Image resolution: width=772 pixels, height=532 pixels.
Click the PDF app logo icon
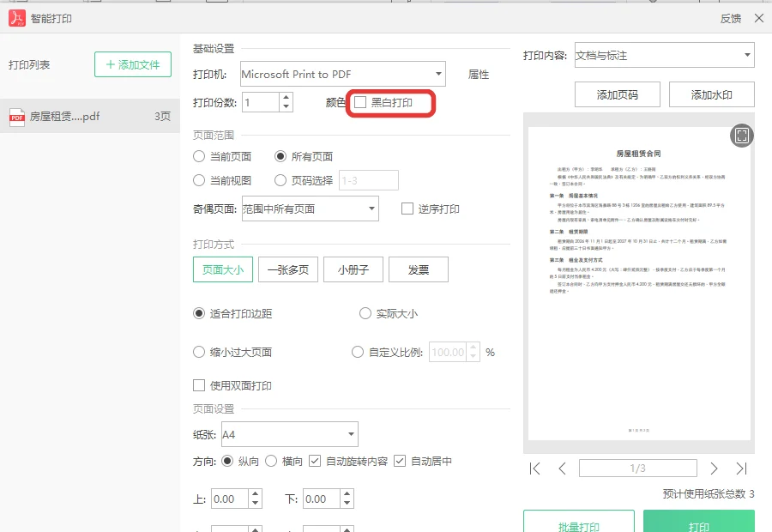17,18
